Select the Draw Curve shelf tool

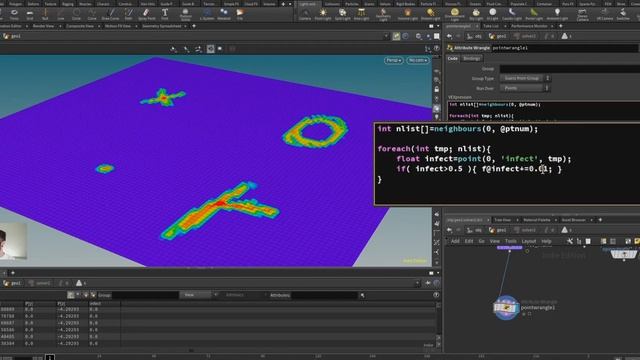click(x=110, y=14)
